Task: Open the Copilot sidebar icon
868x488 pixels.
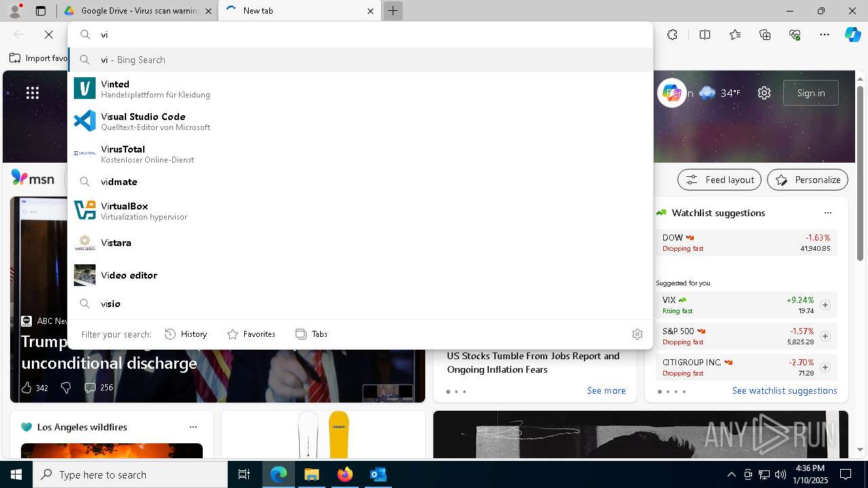Action: tap(852, 35)
